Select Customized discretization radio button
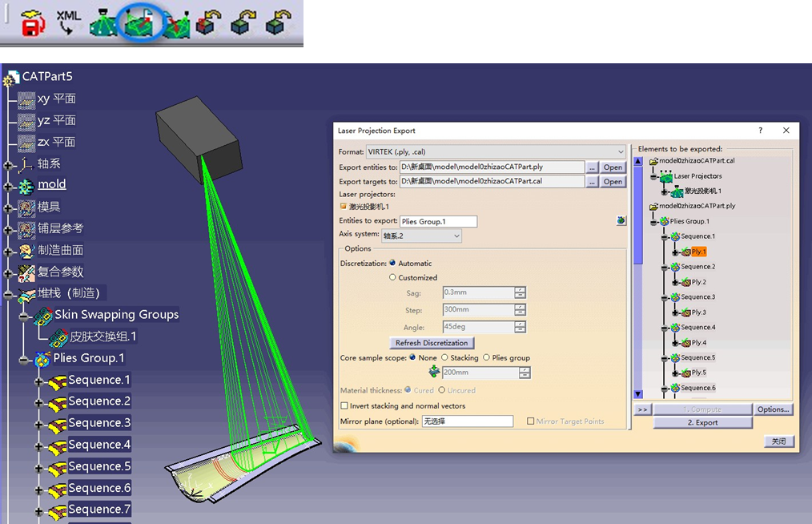Screen dimensions: 812x524 (392, 277)
